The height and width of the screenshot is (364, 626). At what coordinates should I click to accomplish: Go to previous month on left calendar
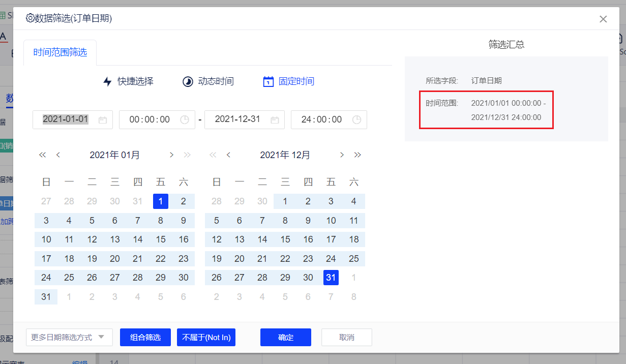click(x=58, y=155)
